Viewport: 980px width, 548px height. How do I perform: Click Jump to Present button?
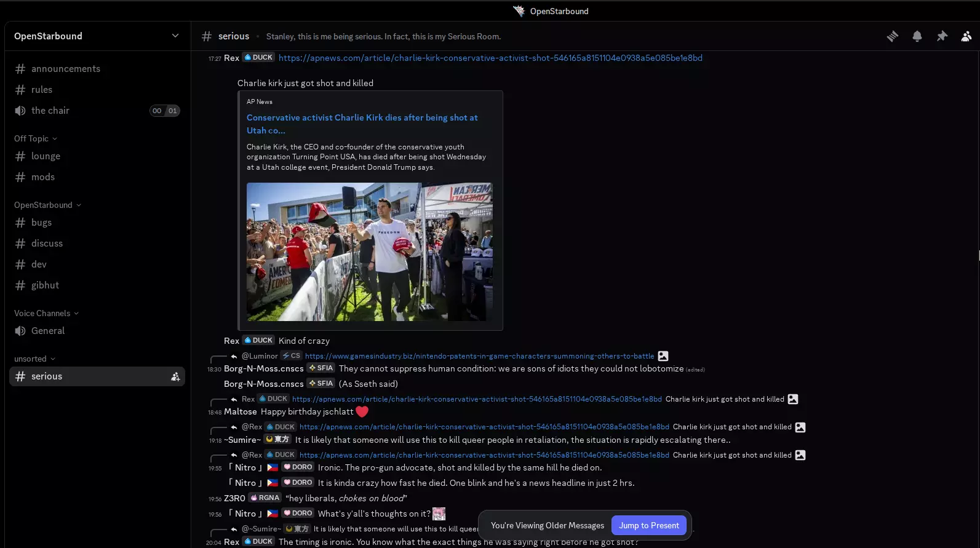649,525
